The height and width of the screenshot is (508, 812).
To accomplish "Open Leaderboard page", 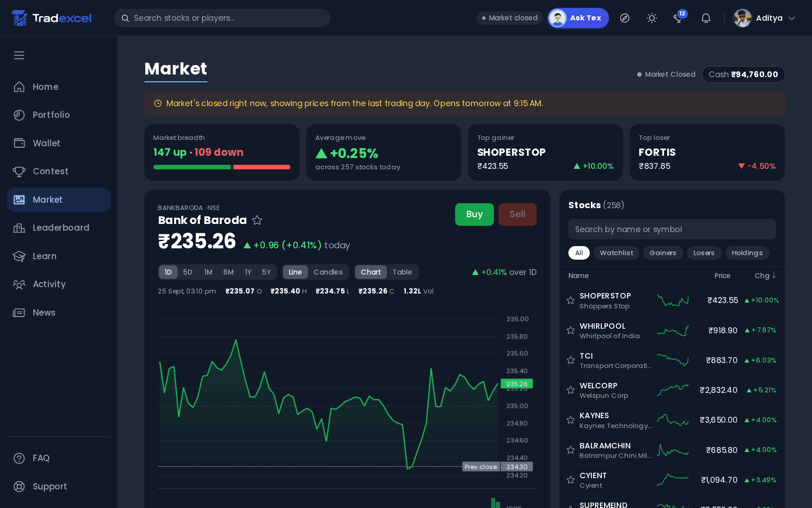I will (x=59, y=228).
